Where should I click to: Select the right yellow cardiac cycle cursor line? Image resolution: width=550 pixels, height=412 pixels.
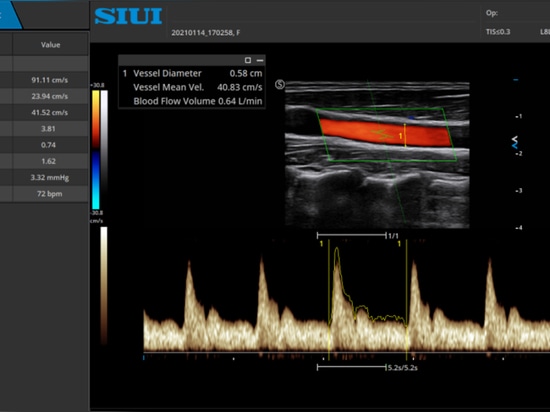tap(407, 300)
